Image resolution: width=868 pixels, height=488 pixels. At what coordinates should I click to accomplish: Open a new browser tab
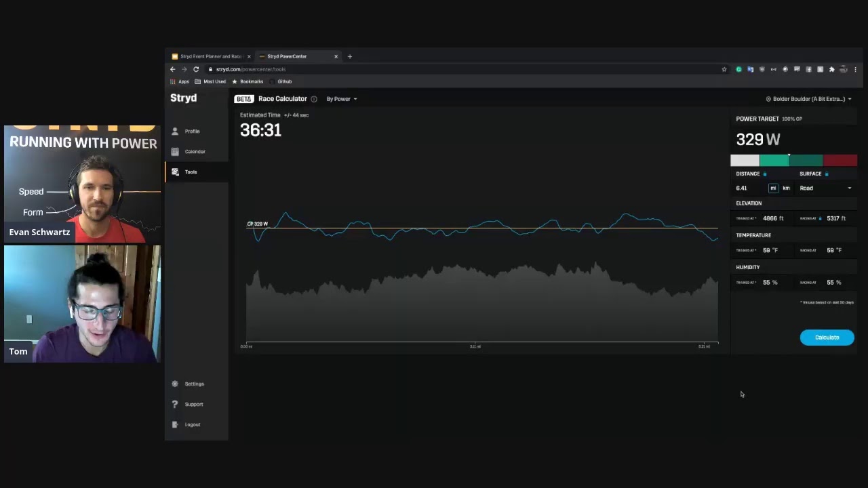(x=350, y=56)
